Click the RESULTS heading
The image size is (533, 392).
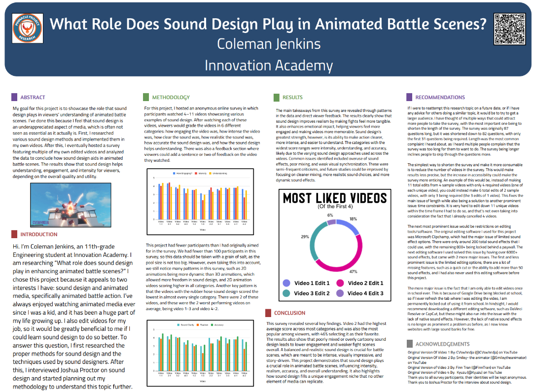[292, 98]
